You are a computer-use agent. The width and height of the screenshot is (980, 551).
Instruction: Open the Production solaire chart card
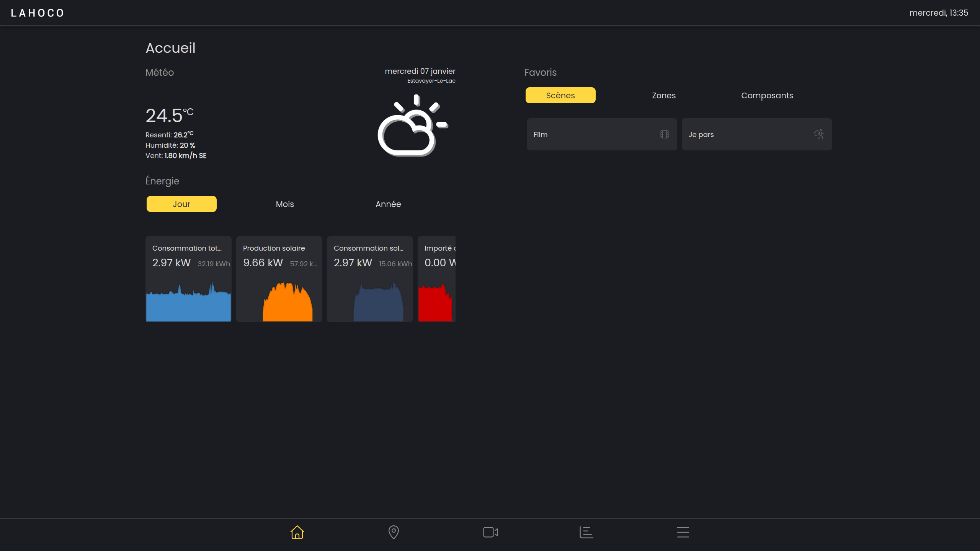click(x=279, y=279)
